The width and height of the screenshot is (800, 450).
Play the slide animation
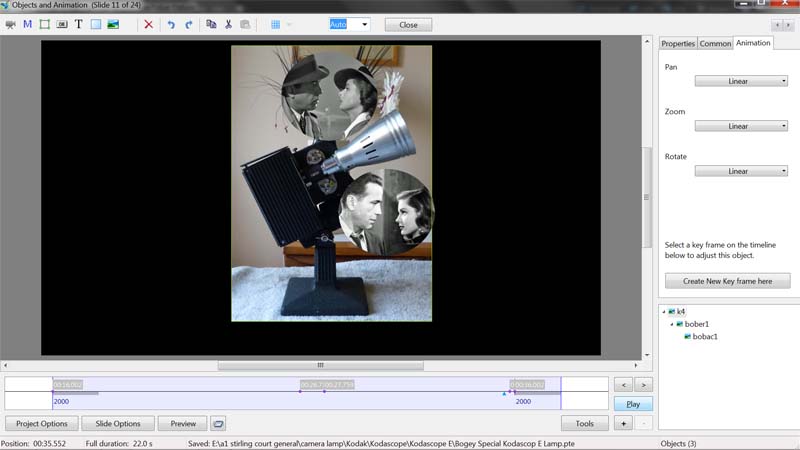[633, 404]
